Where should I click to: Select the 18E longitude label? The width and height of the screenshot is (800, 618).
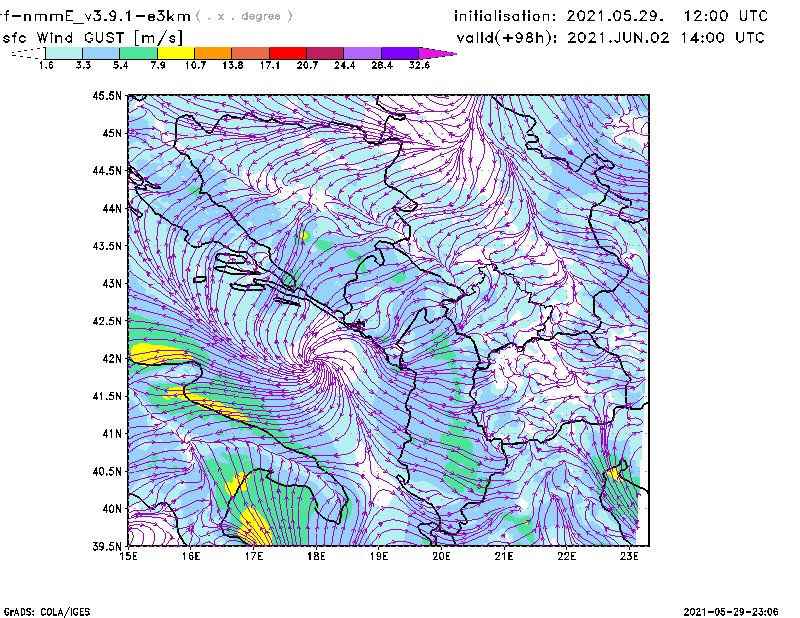[316, 556]
